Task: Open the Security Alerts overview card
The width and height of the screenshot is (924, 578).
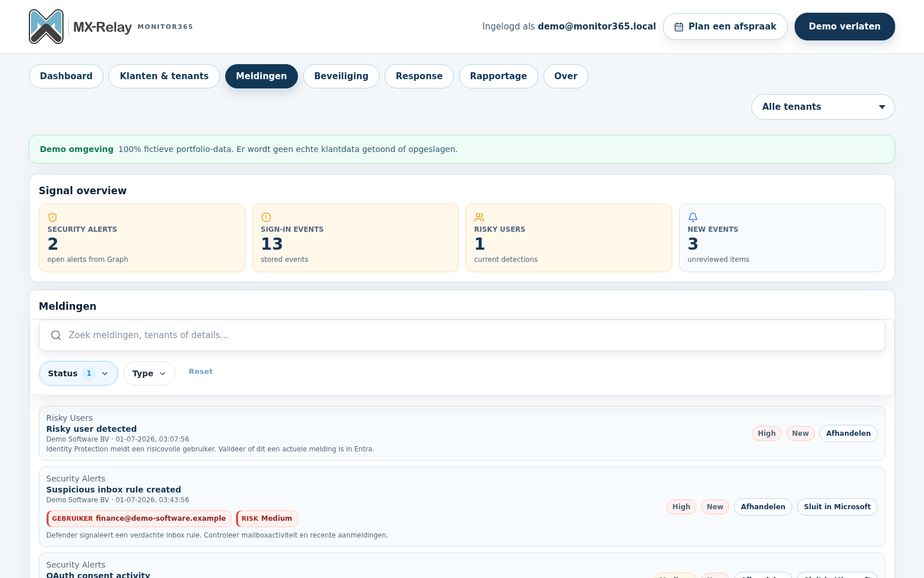Action: pos(142,238)
